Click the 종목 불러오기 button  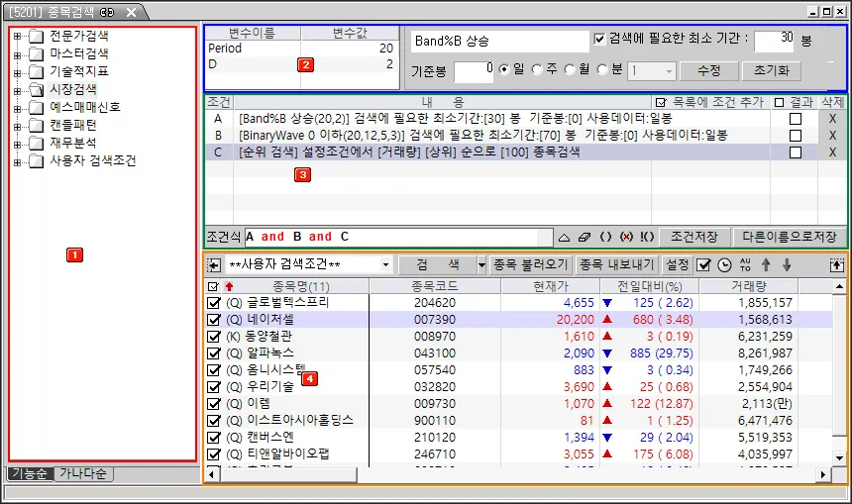pyautogui.click(x=530, y=265)
